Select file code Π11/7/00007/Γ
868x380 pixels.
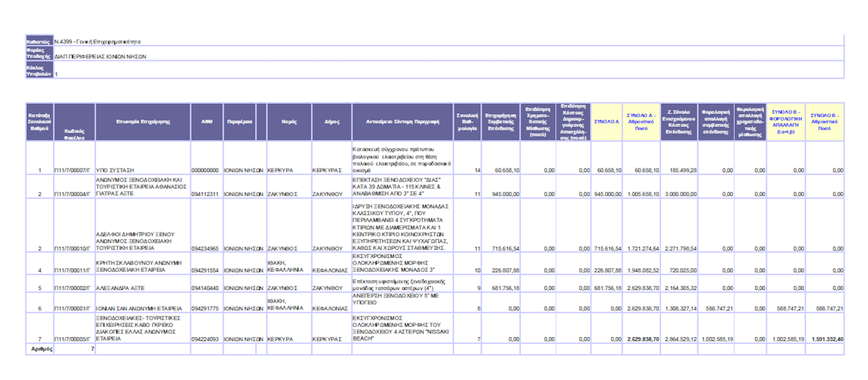pos(72,170)
